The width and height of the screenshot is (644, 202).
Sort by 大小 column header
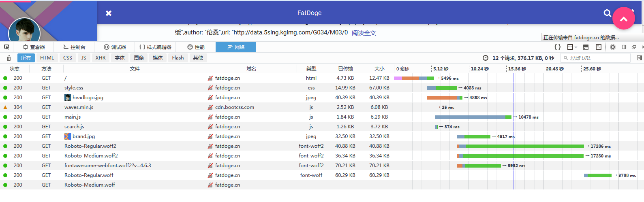point(379,69)
